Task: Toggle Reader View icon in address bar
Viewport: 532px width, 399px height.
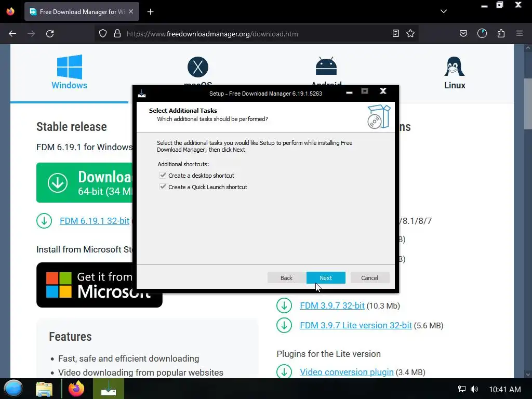Action: click(x=395, y=33)
